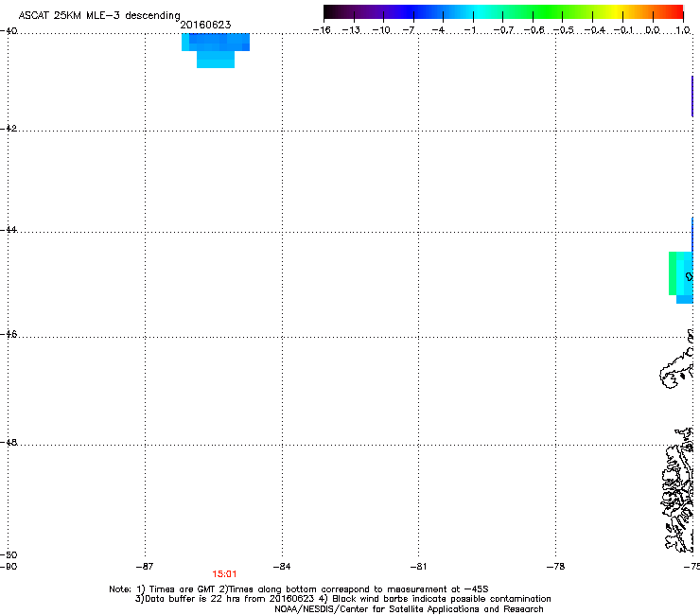This screenshot has height=615, width=700.
Task: Click the longitude axis label '-81'
Action: pos(418,567)
